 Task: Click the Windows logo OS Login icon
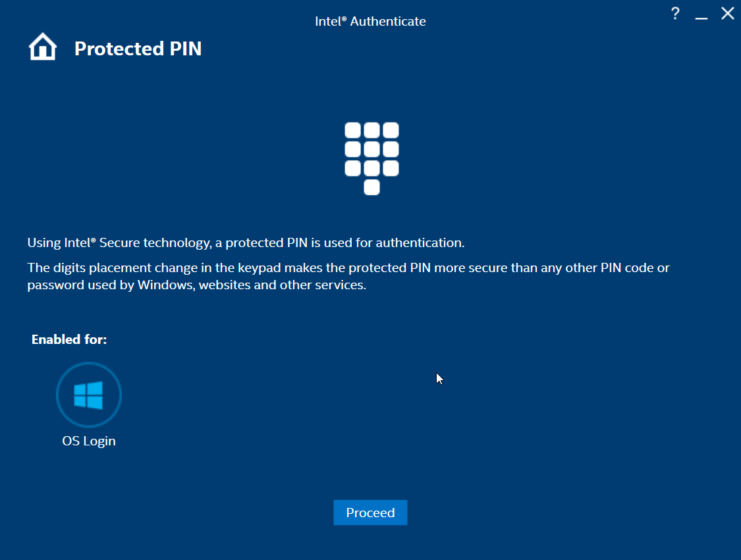(x=89, y=395)
